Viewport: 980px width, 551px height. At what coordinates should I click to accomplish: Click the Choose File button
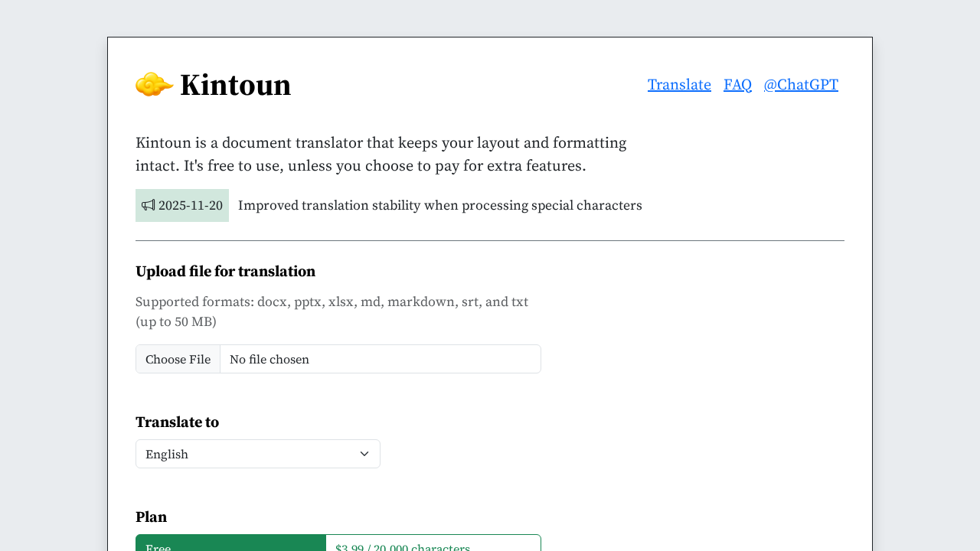pos(178,358)
